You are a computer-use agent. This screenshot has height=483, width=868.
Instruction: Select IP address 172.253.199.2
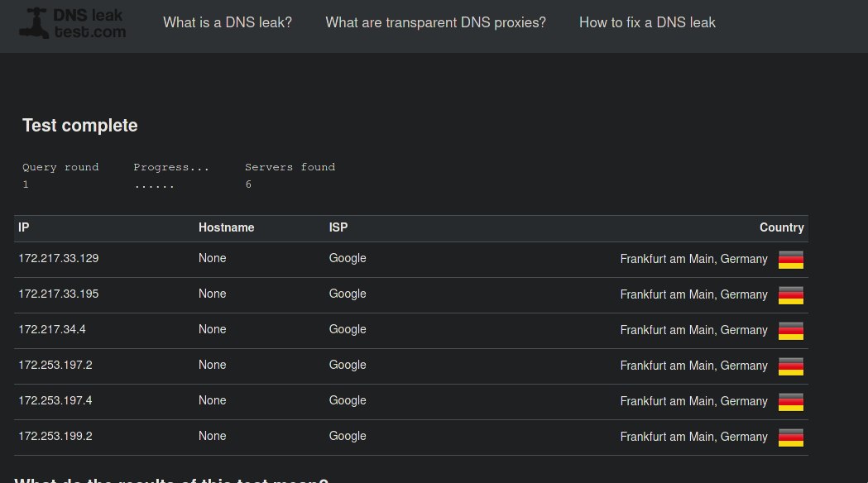[x=55, y=436]
